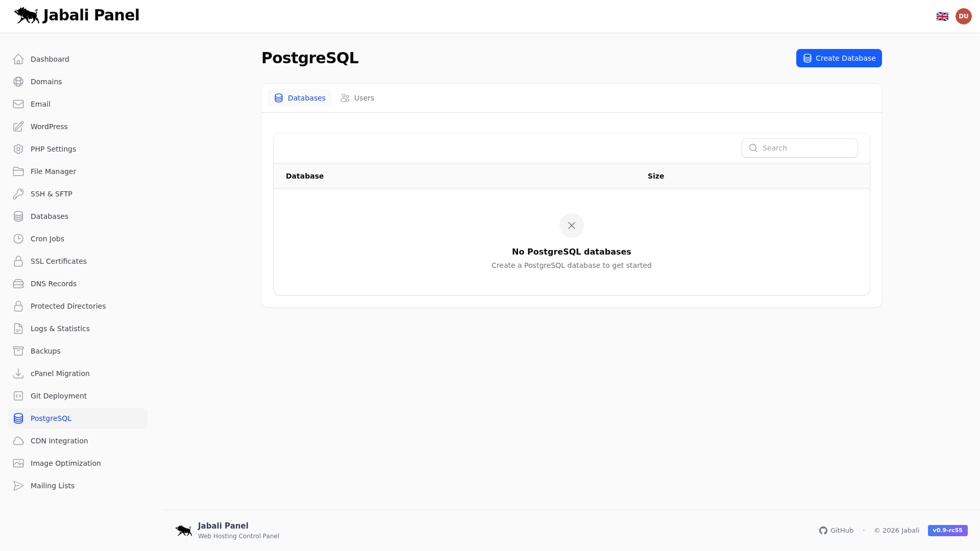Click the Cron Jobs clock icon
Screen dimensions: 980x551
tap(18, 239)
